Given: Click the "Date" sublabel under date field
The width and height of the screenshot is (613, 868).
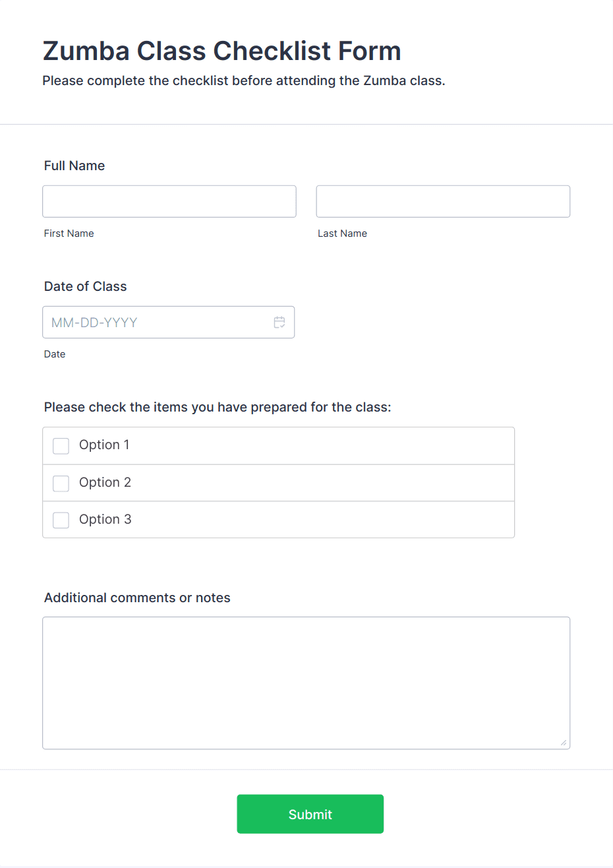Looking at the screenshot, I should coord(55,354).
